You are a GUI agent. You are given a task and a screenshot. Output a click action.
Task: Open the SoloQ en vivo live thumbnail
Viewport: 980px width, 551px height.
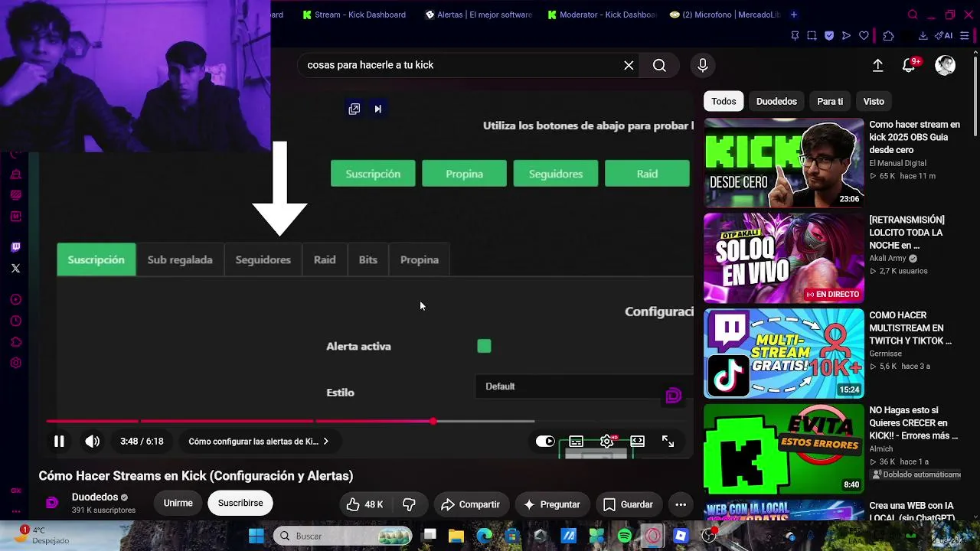(784, 258)
